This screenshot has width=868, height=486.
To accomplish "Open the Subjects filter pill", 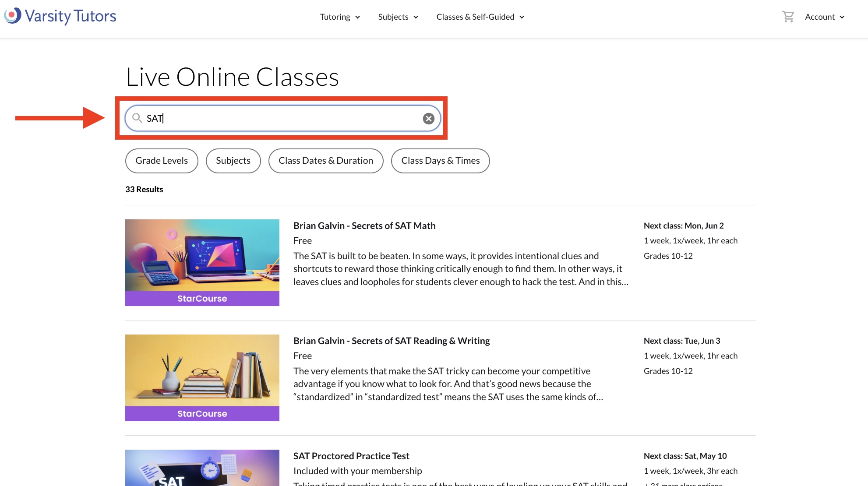I will pyautogui.click(x=233, y=161).
